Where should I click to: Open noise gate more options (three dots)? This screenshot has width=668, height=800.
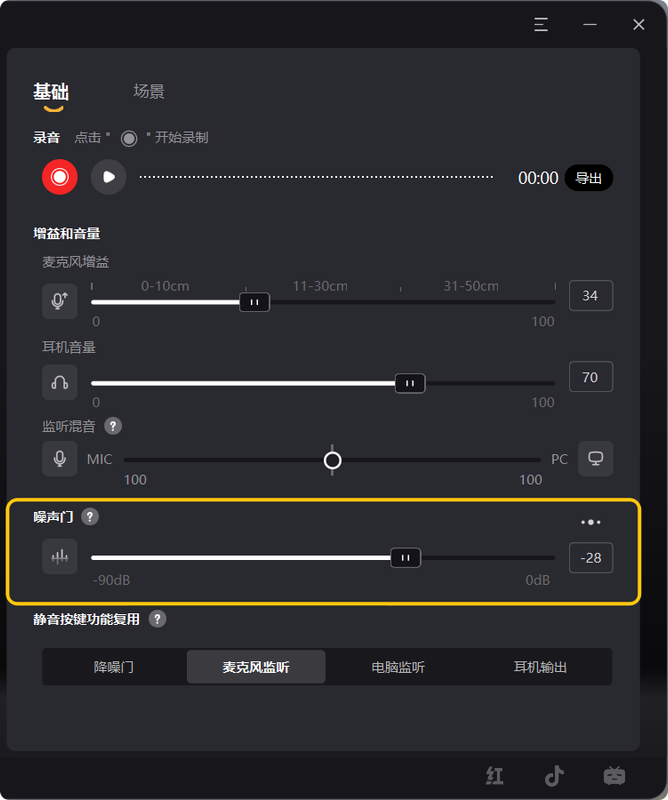pyautogui.click(x=590, y=522)
